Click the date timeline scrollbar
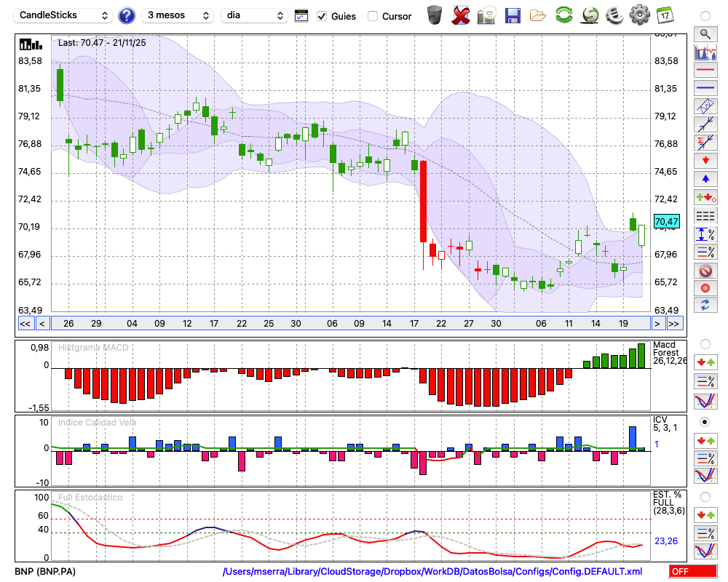This screenshot has height=582, width=728. [x=351, y=324]
